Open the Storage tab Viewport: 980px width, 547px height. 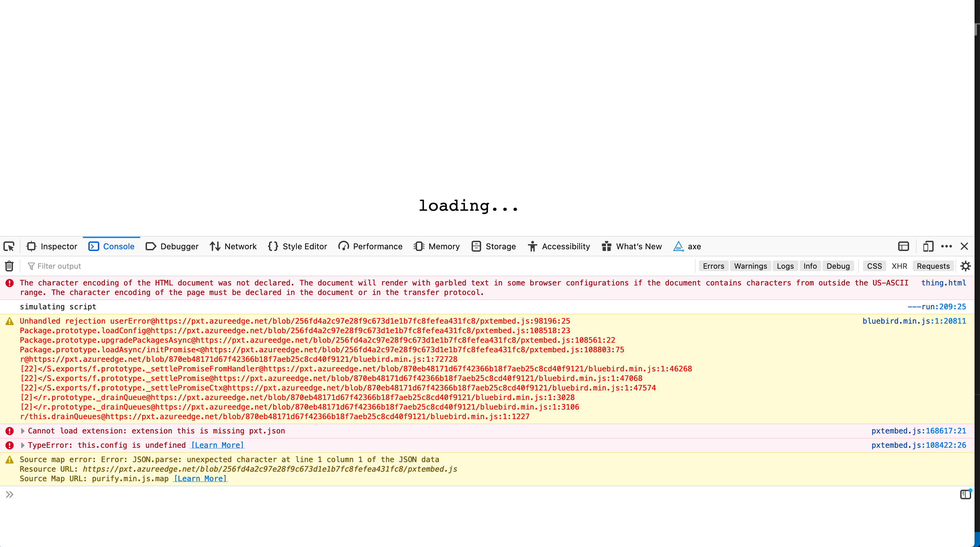493,247
